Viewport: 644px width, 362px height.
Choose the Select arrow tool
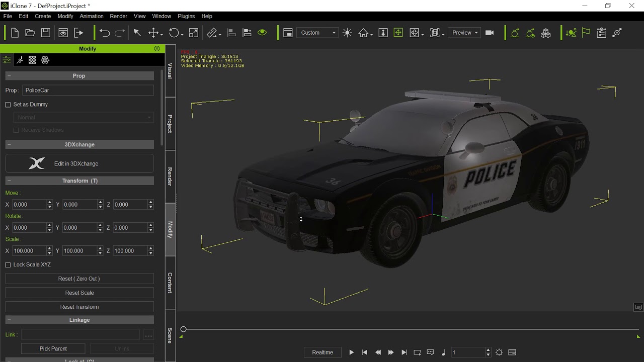point(137,33)
